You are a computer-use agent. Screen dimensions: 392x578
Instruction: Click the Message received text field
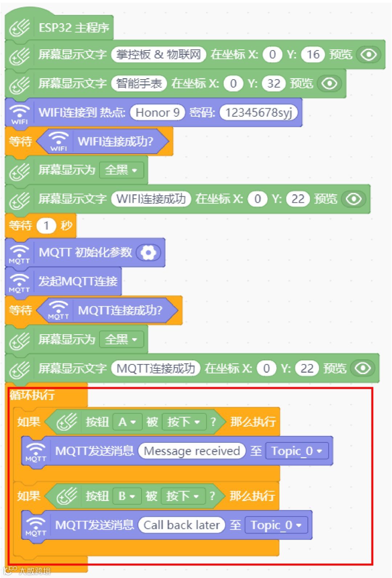point(192,451)
